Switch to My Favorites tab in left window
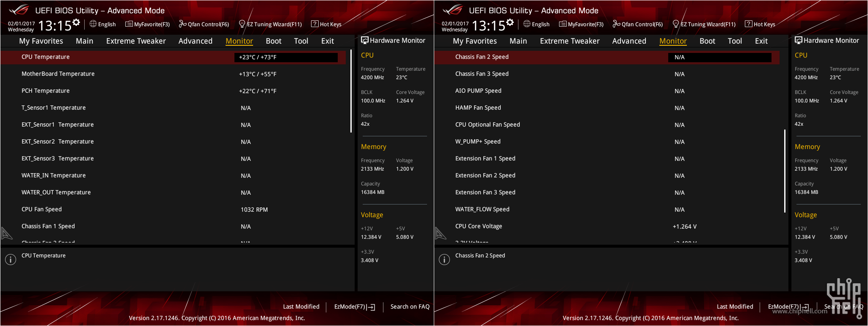This screenshot has width=868, height=326. [x=41, y=41]
